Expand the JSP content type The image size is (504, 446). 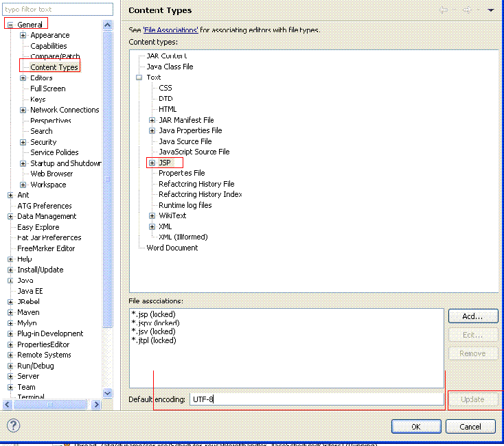point(152,163)
